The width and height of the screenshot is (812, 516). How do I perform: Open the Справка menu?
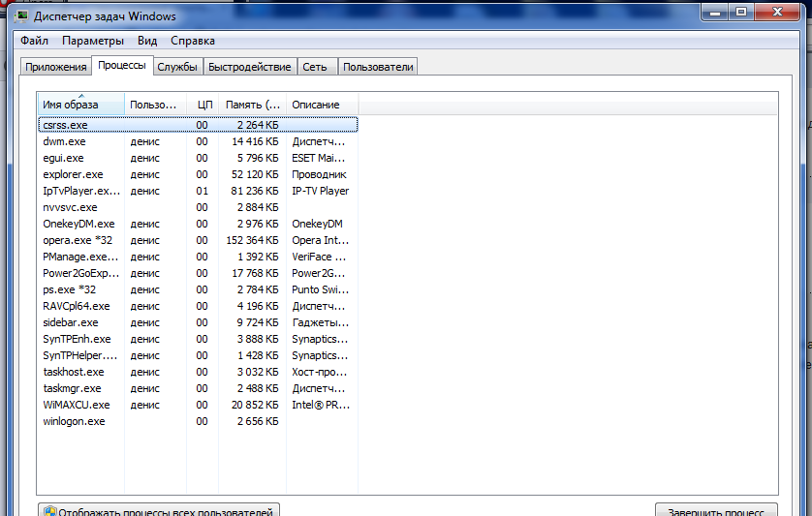(193, 41)
